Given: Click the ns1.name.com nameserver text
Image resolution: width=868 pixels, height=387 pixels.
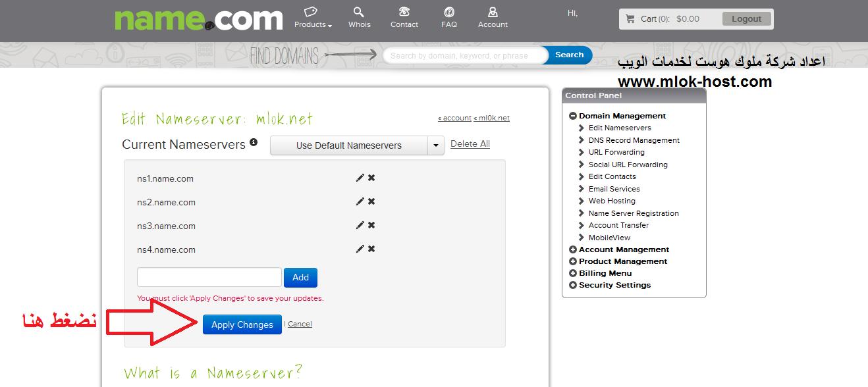Looking at the screenshot, I should [165, 178].
